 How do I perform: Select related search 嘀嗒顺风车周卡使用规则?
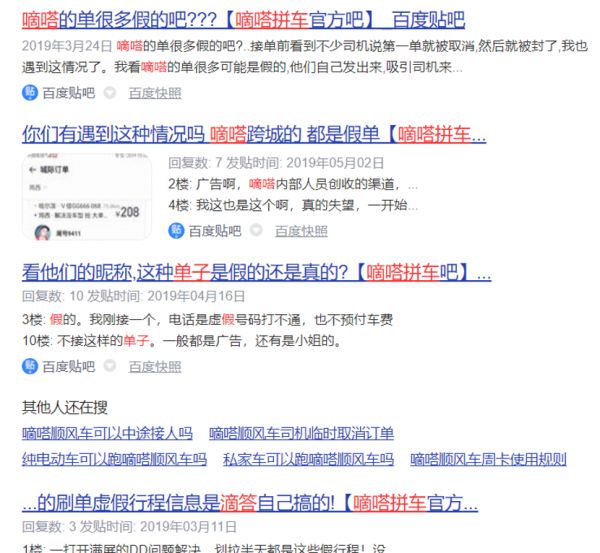[x=488, y=459]
